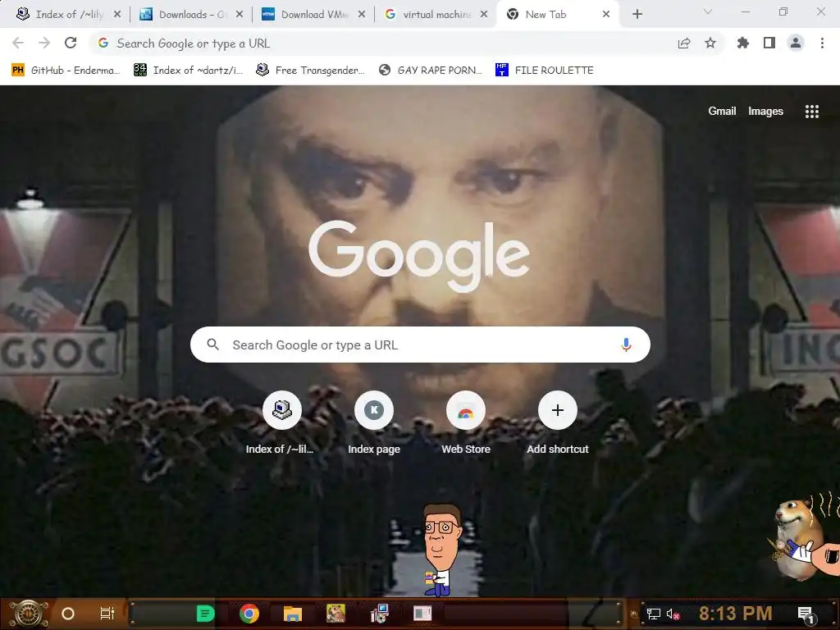Open the 'box' app icon in taskbar
Viewport: 840px width, 630px height.
(x=336, y=614)
